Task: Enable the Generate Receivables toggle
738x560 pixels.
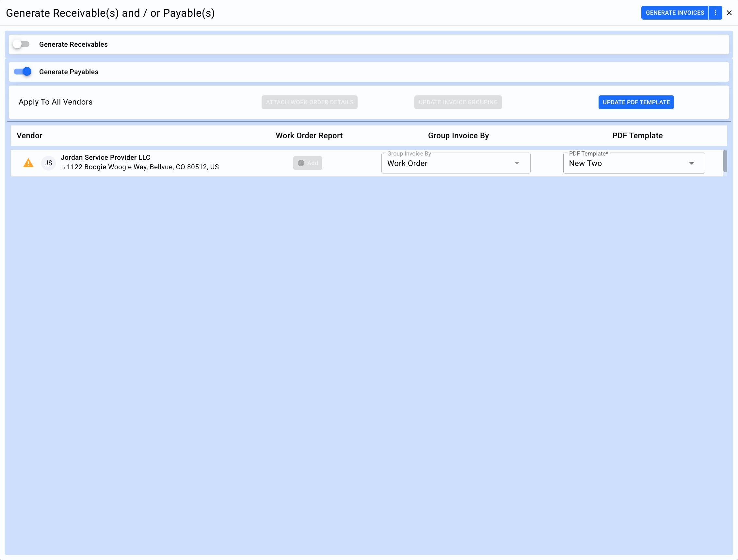Action: point(21,44)
